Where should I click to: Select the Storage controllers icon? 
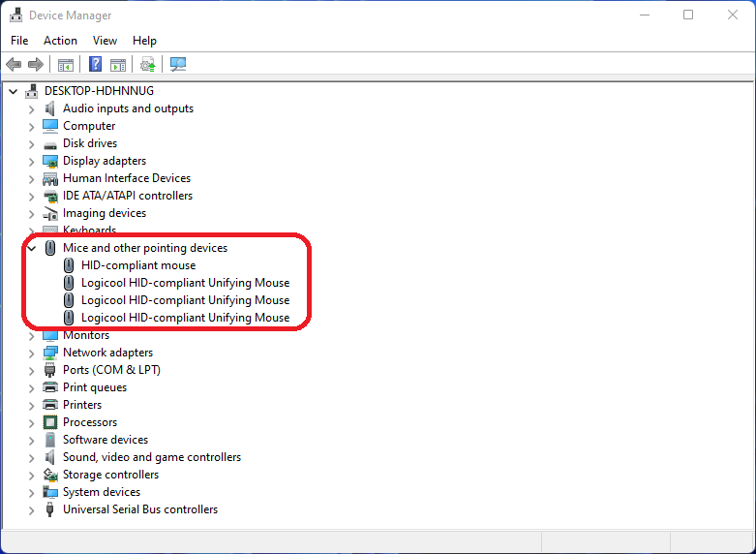[x=50, y=475]
